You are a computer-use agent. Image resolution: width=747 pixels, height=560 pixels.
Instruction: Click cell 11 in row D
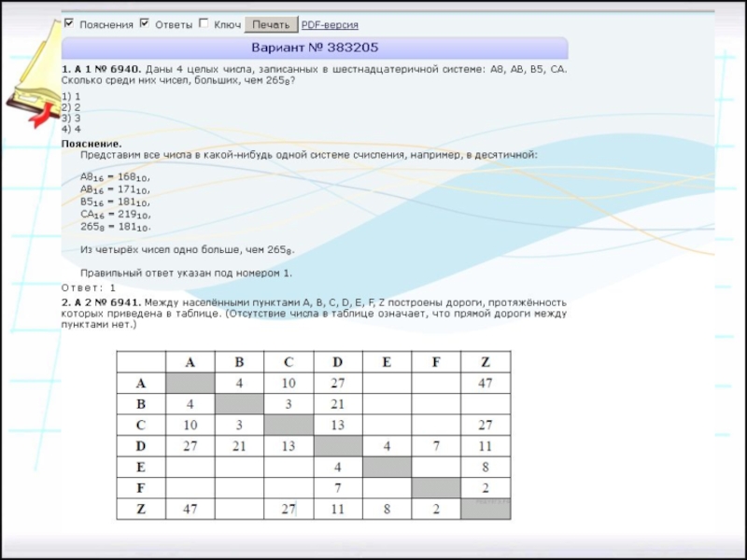point(486,446)
